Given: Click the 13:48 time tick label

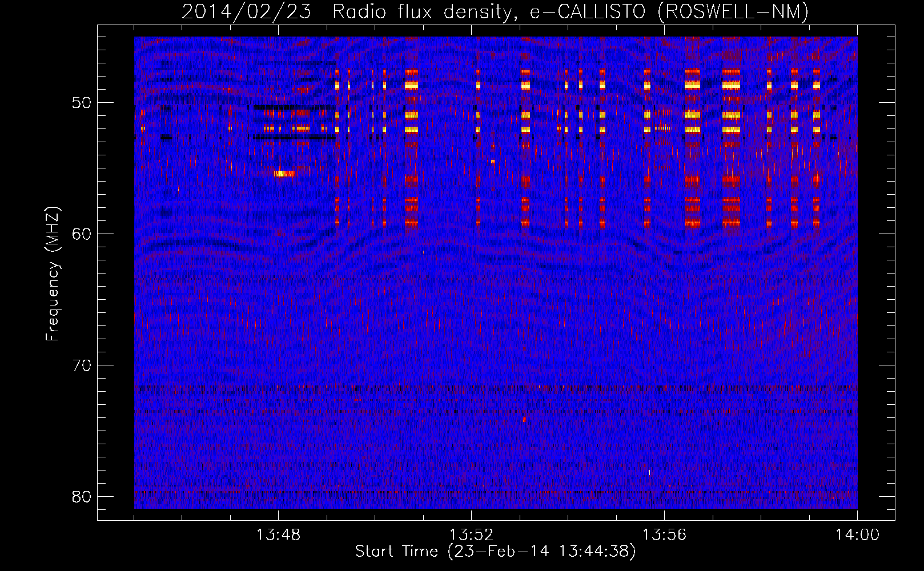Looking at the screenshot, I should click(278, 534).
